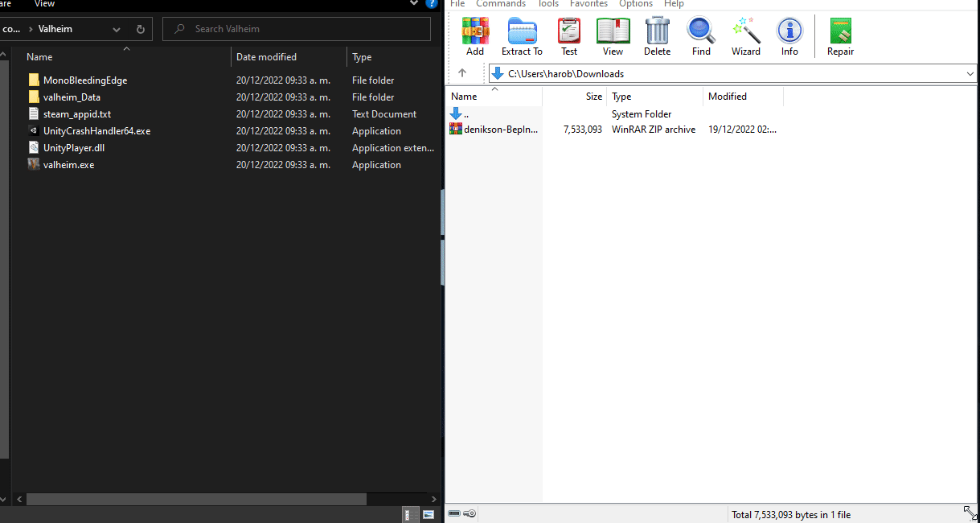Open the Favorites menu in WinRAR
Viewport: 980px width, 523px height.
pyautogui.click(x=588, y=4)
